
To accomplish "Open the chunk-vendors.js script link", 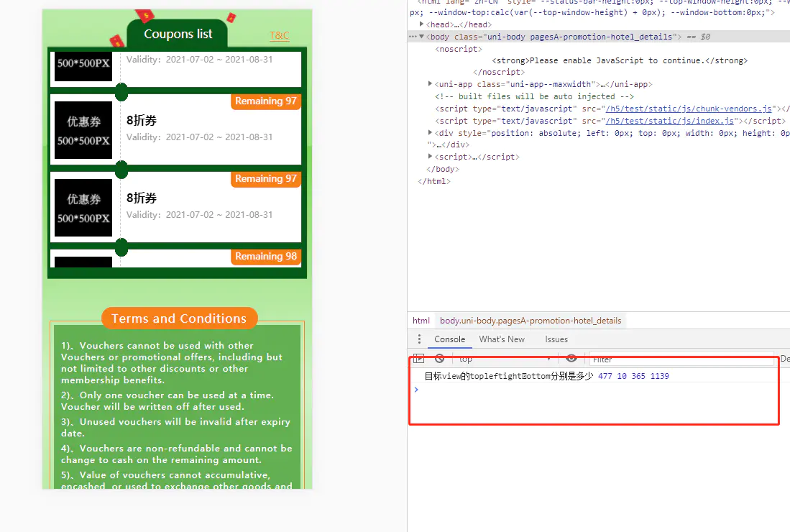I will tap(689, 109).
